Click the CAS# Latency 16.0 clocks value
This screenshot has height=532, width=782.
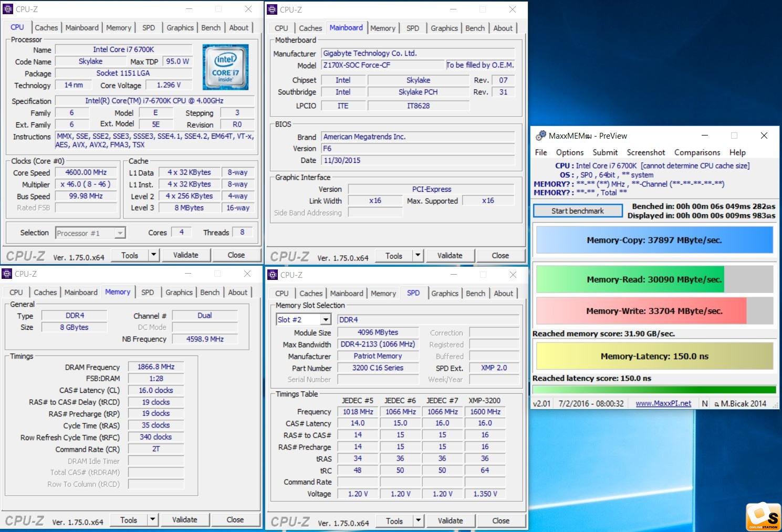156,390
